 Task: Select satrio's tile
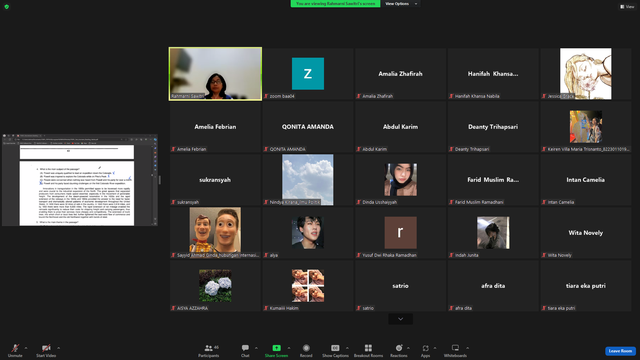tap(400, 286)
